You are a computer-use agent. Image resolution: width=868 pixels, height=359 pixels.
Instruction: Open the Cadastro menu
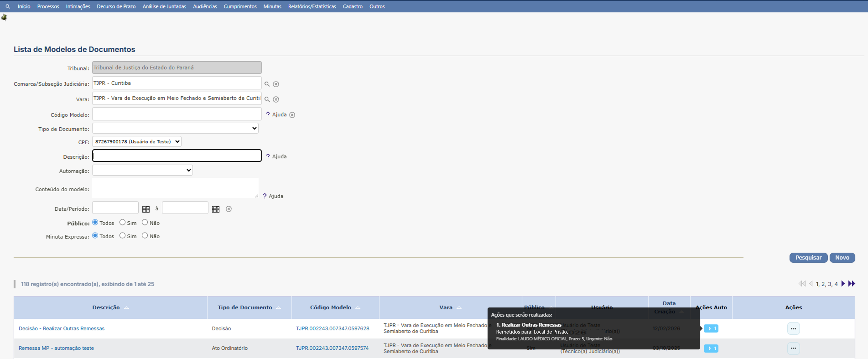point(353,6)
